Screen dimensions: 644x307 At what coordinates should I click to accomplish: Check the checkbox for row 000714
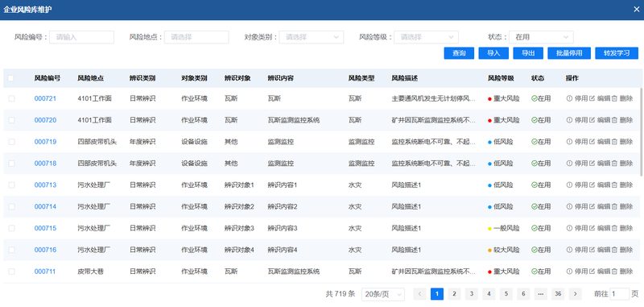point(11,206)
